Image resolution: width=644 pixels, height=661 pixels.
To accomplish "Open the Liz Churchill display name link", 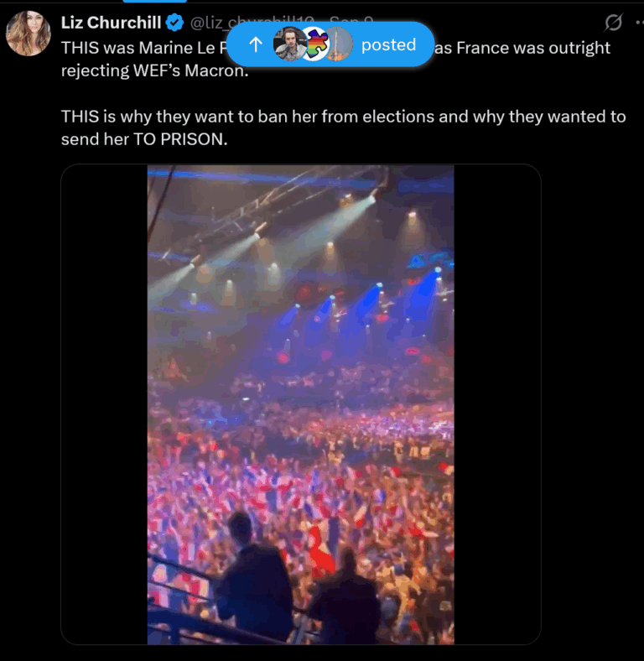I will coord(111,22).
